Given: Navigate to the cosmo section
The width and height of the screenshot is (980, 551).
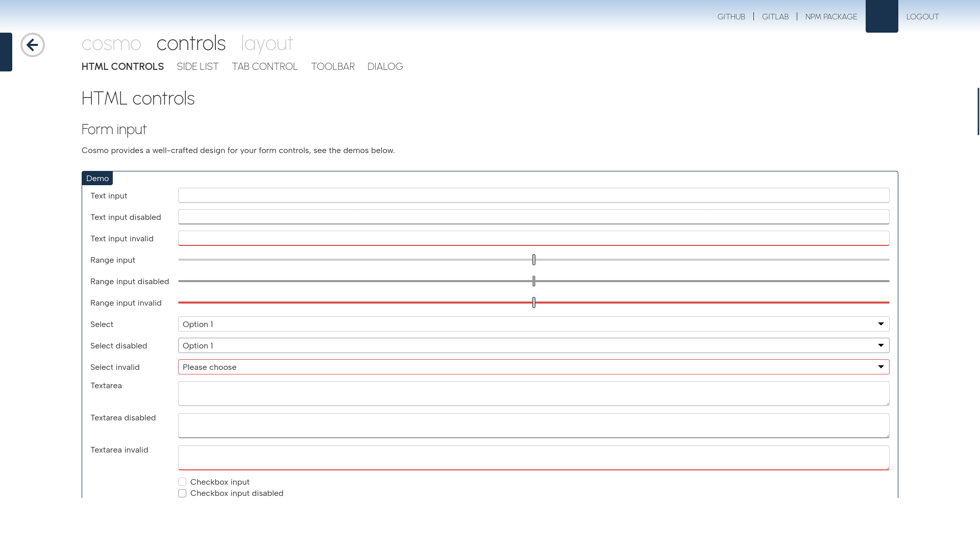Looking at the screenshot, I should point(111,43).
